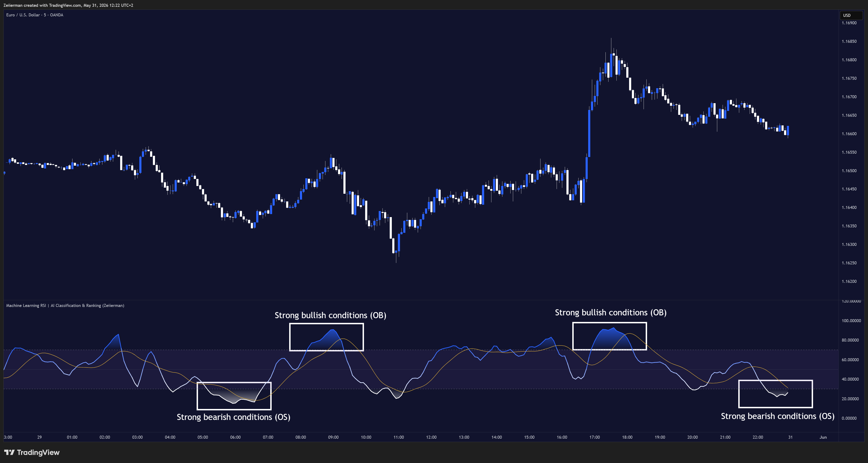Click the 21:00 time axis label

point(725,437)
